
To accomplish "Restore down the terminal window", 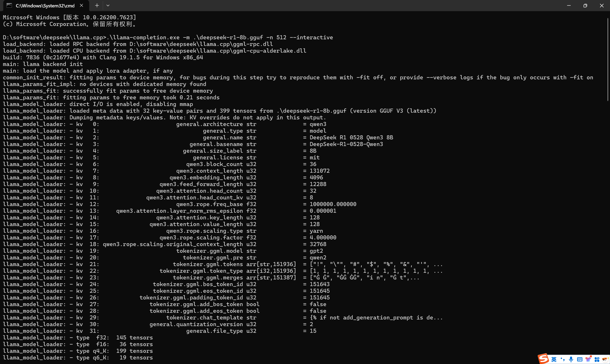I will pos(585,5).
